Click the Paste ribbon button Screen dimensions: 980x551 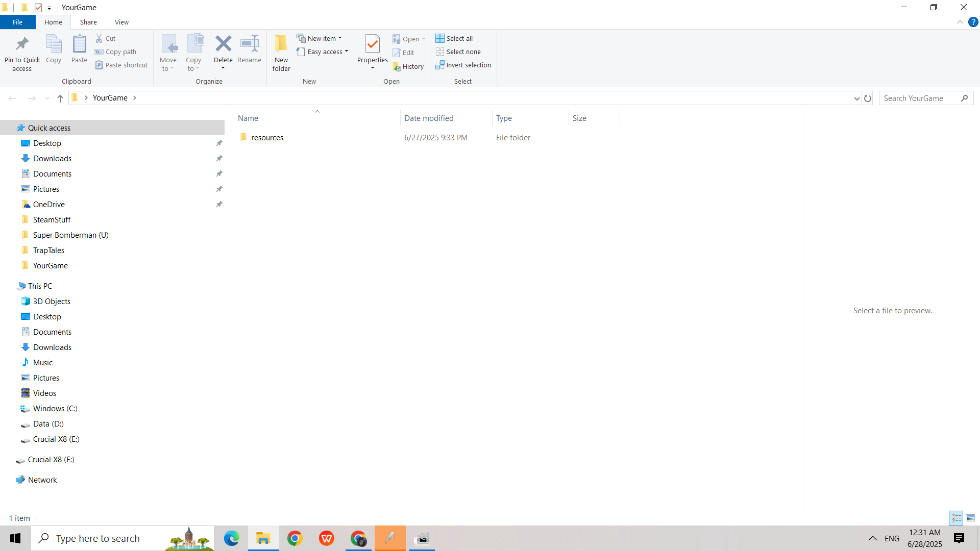pyautogui.click(x=79, y=49)
